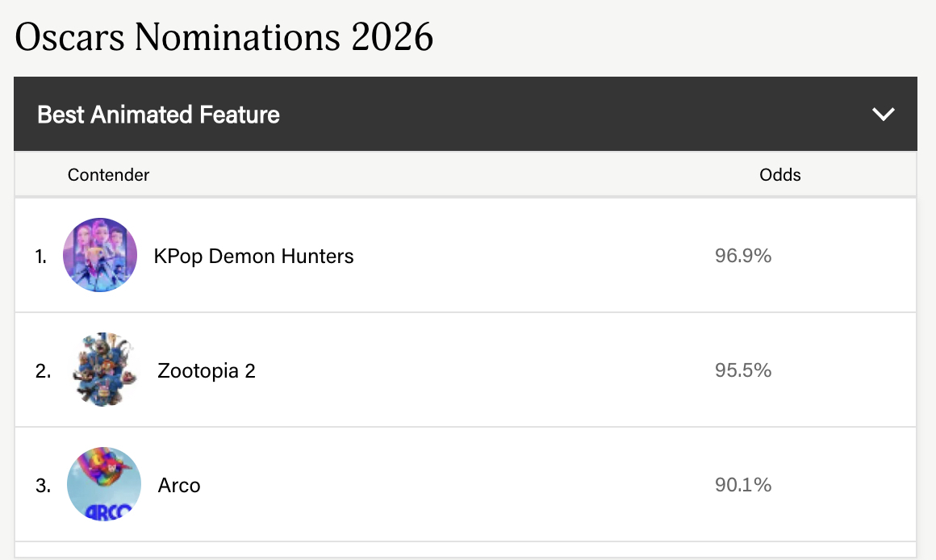Click rank number 2 beside Zootopia 2
The height and width of the screenshot is (560, 936).
click(x=43, y=371)
